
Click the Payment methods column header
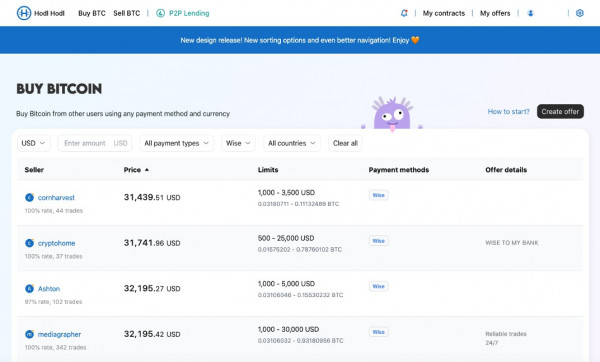[x=399, y=170]
